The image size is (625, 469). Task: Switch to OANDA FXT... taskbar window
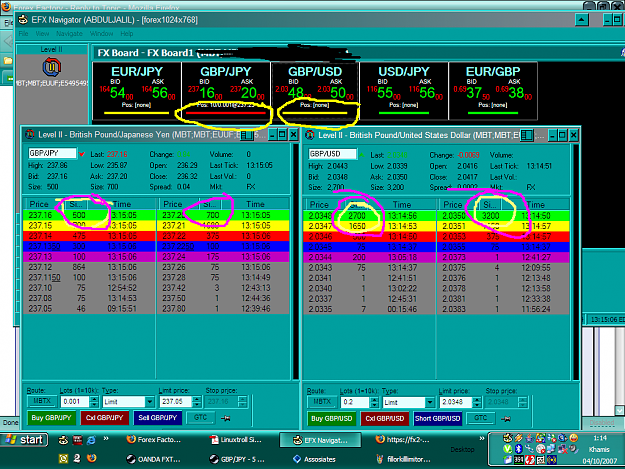tap(154, 459)
